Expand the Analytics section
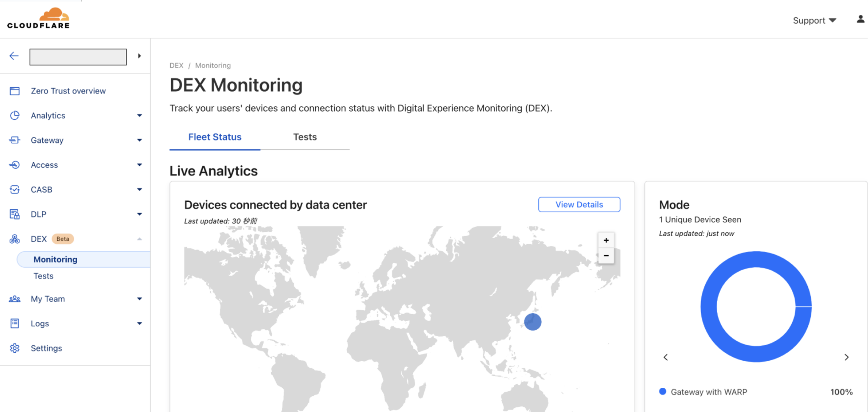 tap(139, 115)
